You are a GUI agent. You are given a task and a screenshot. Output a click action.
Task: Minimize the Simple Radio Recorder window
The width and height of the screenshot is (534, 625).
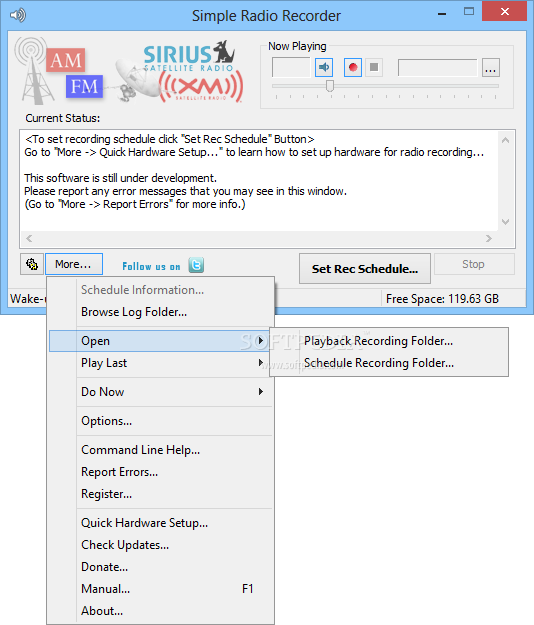(442, 13)
